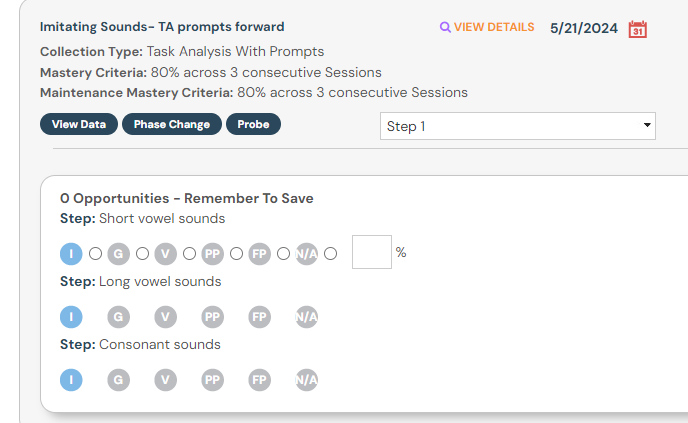Click the percent input field

coord(371,252)
